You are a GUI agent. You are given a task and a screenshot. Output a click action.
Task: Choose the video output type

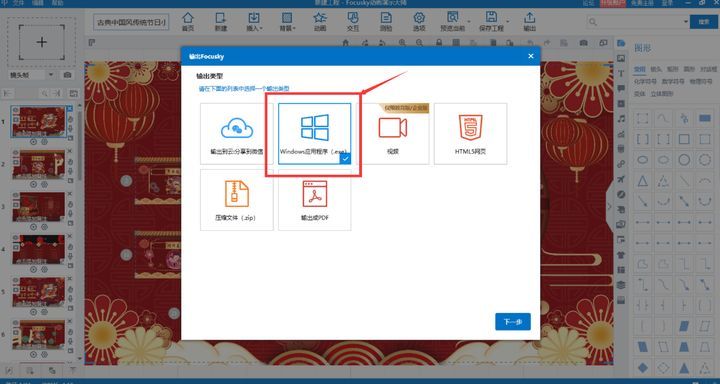(x=393, y=134)
